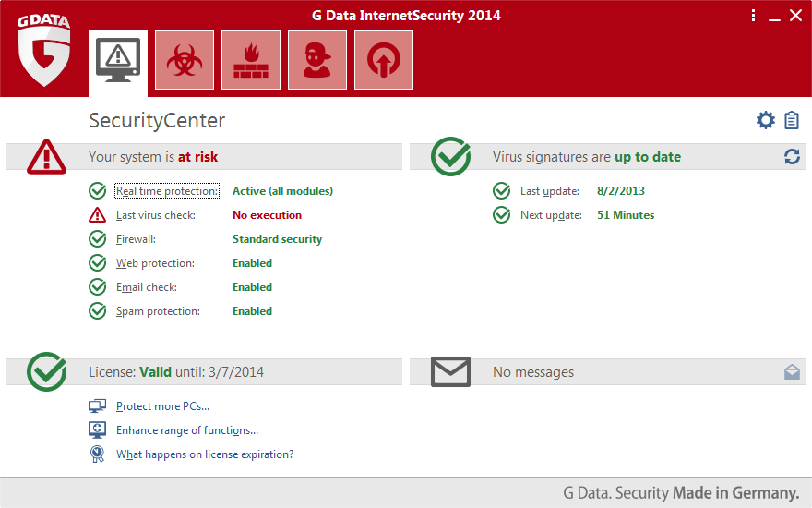812x508 pixels.
Task: Open the Virus protection biohazard tab
Action: [x=185, y=60]
